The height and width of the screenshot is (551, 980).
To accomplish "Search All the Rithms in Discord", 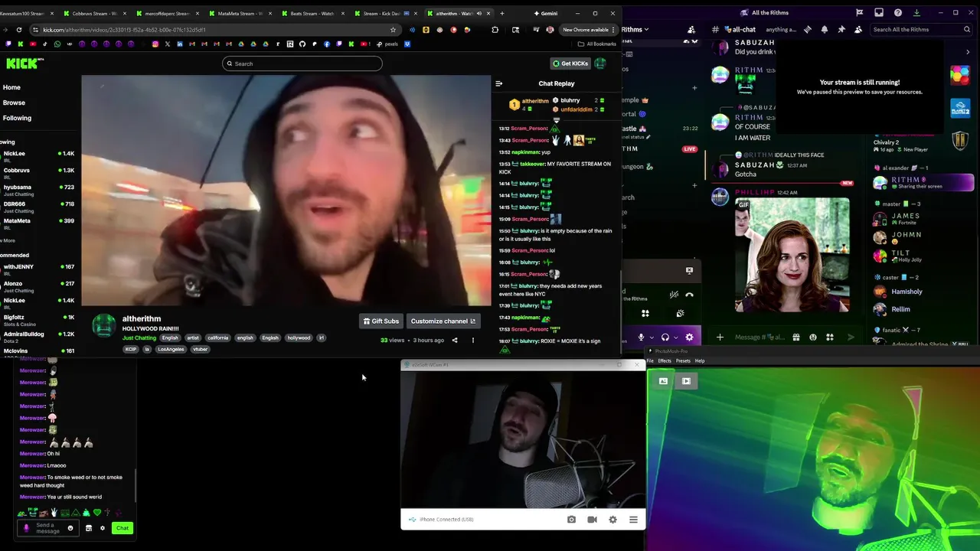I will (922, 29).
